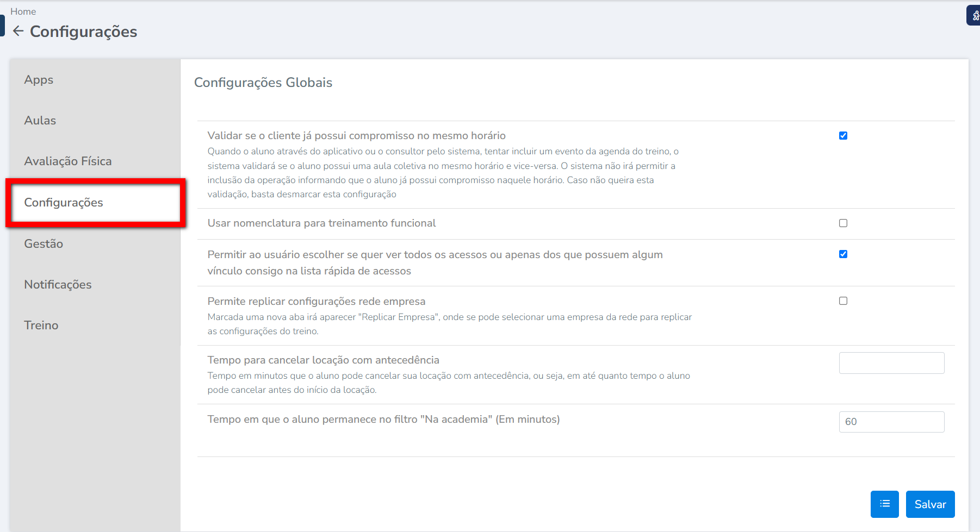Open the walking person icon panel
This screenshot has height=532, width=980.
coord(974,16)
